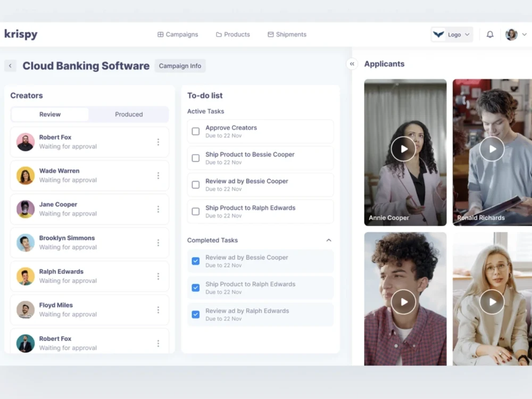Click the user profile avatar
Image resolution: width=532 pixels, height=399 pixels.
(x=511, y=34)
